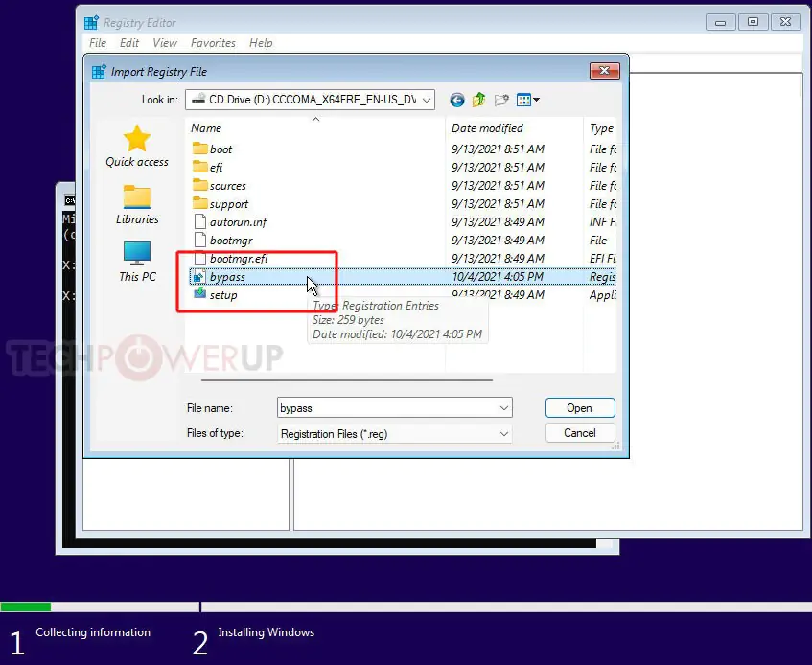The image size is (812, 665).
Task: Create new folder icon in dialog toolbar
Action: pos(501,100)
